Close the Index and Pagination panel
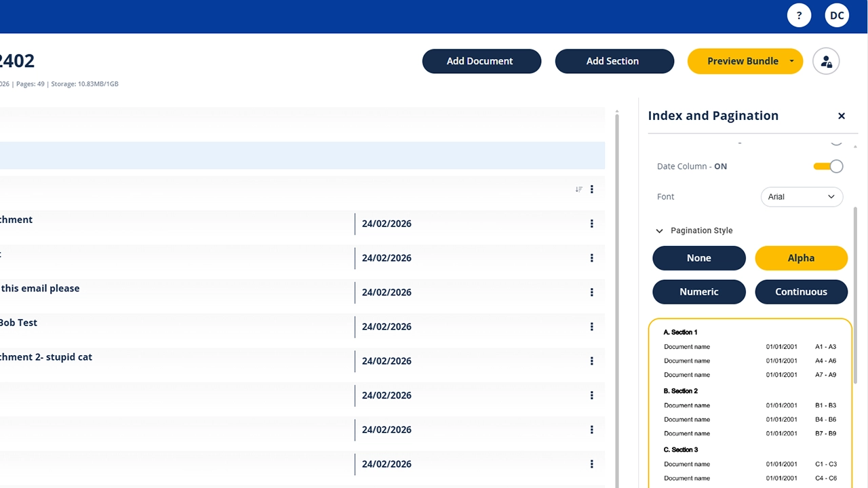The height and width of the screenshot is (488, 868). (x=842, y=116)
